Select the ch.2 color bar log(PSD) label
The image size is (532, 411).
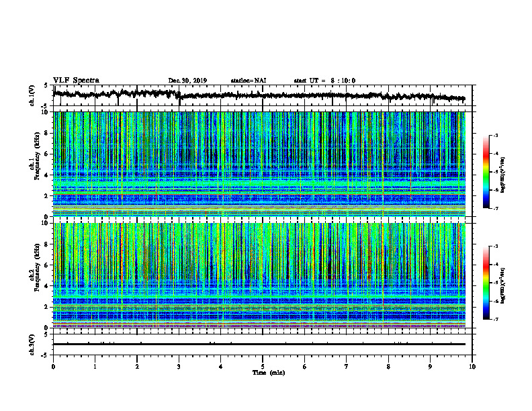(x=503, y=285)
